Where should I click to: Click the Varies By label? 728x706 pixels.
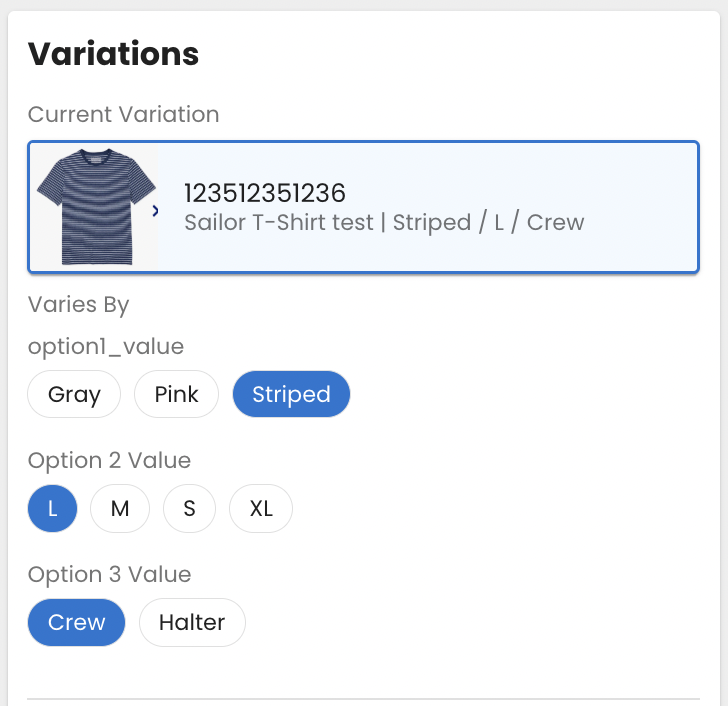tap(79, 304)
